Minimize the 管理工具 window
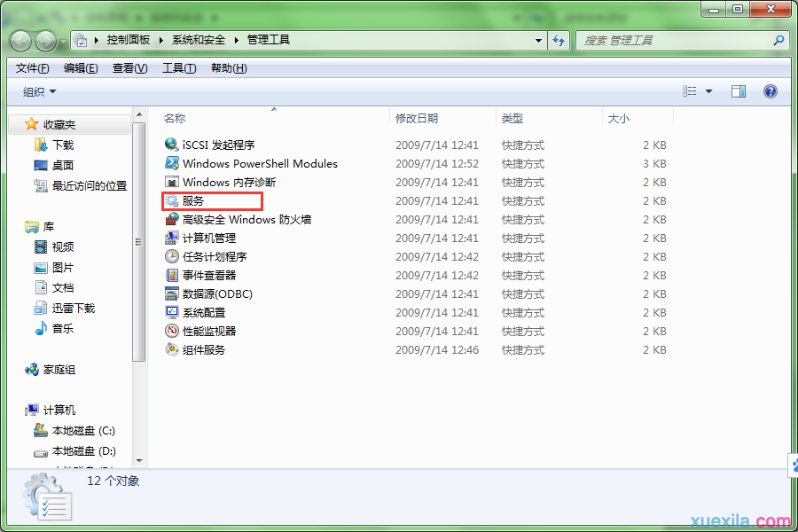 [x=713, y=9]
